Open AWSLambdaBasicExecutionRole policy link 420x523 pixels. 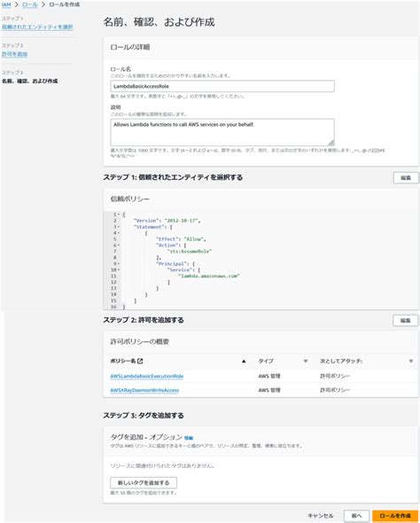pyautogui.click(x=147, y=376)
